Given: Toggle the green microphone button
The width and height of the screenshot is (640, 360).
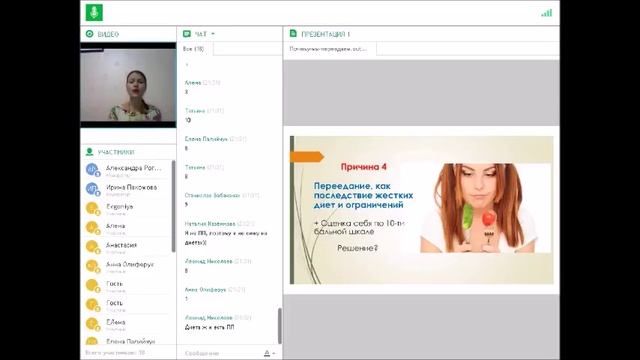Looking at the screenshot, I should (x=94, y=12).
